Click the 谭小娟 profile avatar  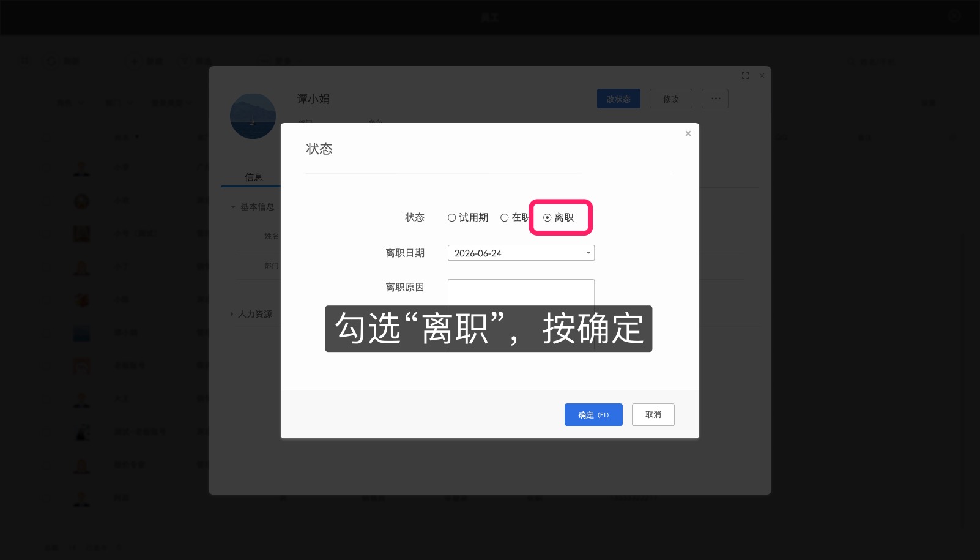point(253,116)
